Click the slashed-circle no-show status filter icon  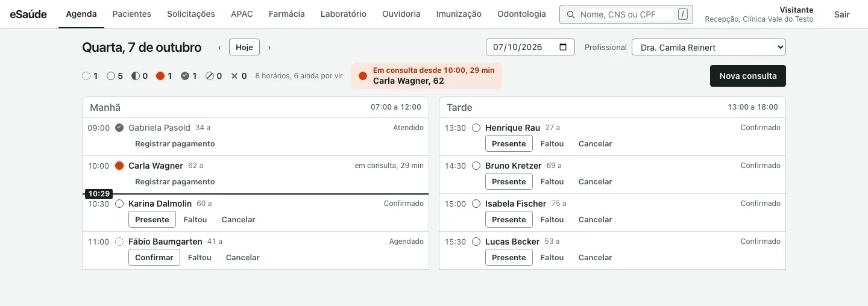[210, 76]
